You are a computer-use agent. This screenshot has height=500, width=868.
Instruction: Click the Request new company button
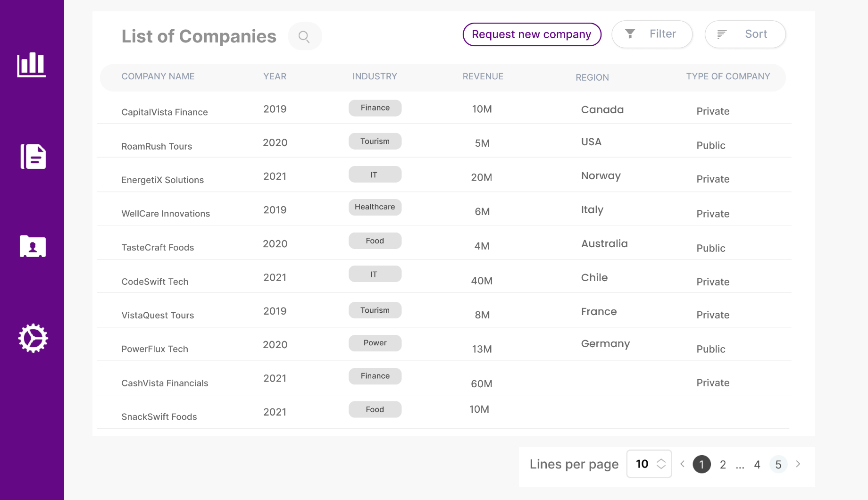point(532,34)
